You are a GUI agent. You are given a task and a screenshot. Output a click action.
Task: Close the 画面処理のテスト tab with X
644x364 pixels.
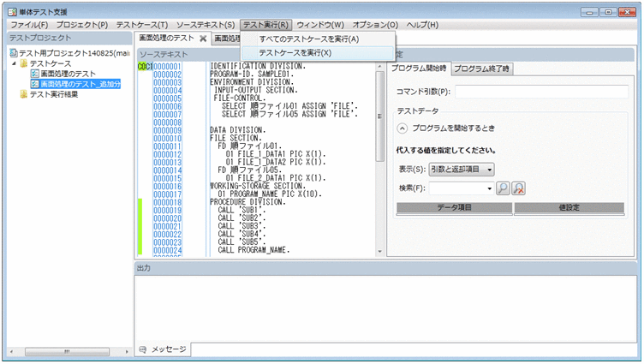(x=203, y=39)
